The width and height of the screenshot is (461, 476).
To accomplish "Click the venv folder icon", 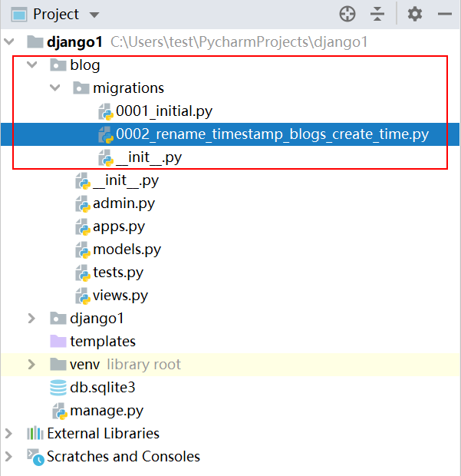I will pyautogui.click(x=58, y=364).
